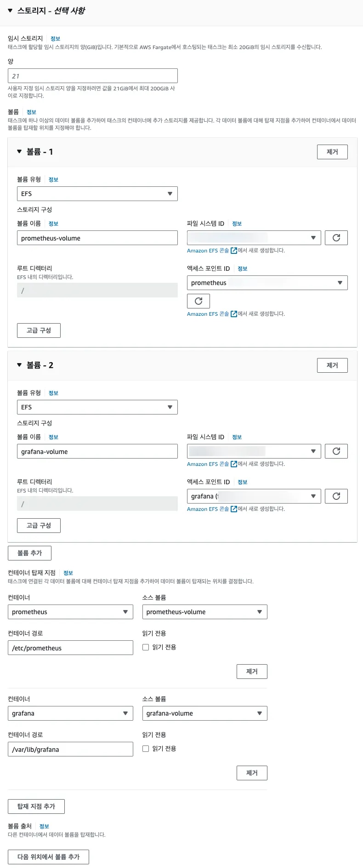Open the grafana-volume 소스 볼륨 dropdown
363x868 pixels.
click(x=204, y=713)
